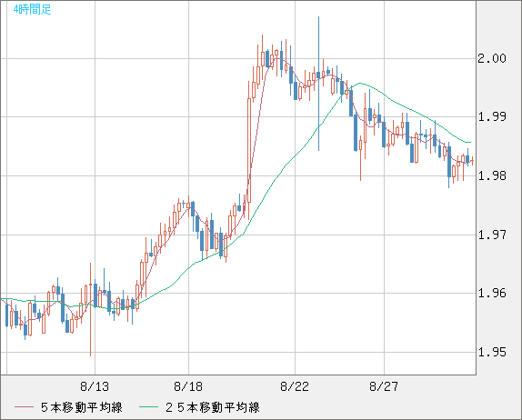
Task: Select the 1.98 price axis label
Action: pos(492,175)
